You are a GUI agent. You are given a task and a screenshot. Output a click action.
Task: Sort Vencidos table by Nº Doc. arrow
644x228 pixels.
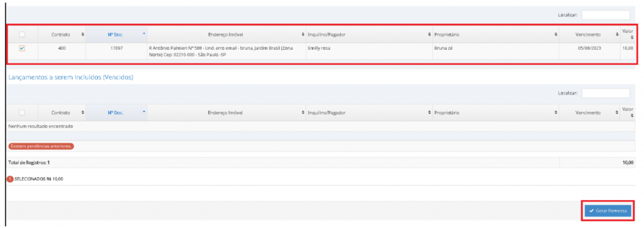point(144,111)
